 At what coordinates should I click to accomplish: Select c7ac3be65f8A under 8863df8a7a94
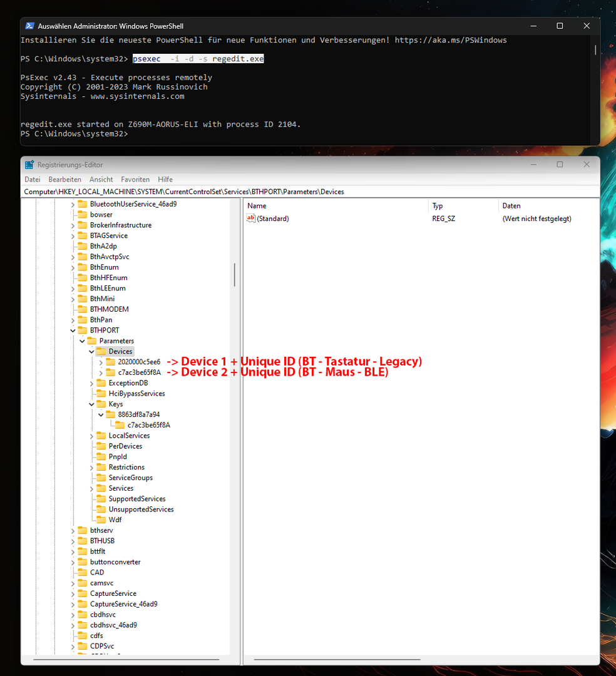coord(149,425)
